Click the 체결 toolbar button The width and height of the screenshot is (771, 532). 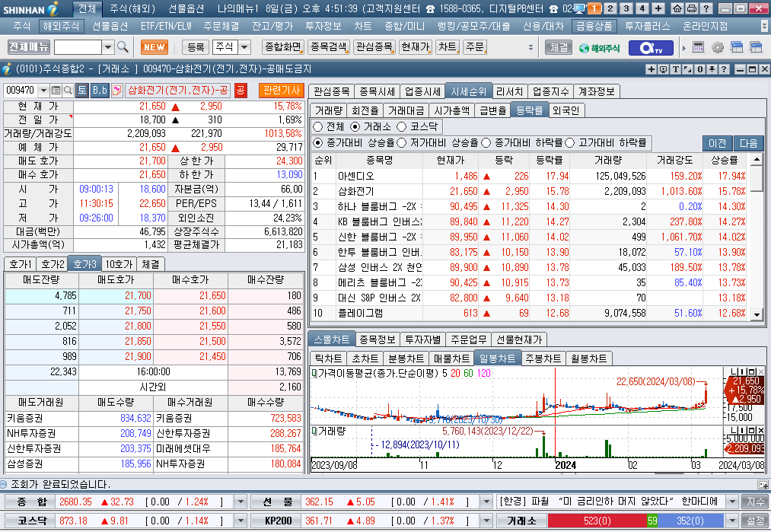(x=559, y=48)
